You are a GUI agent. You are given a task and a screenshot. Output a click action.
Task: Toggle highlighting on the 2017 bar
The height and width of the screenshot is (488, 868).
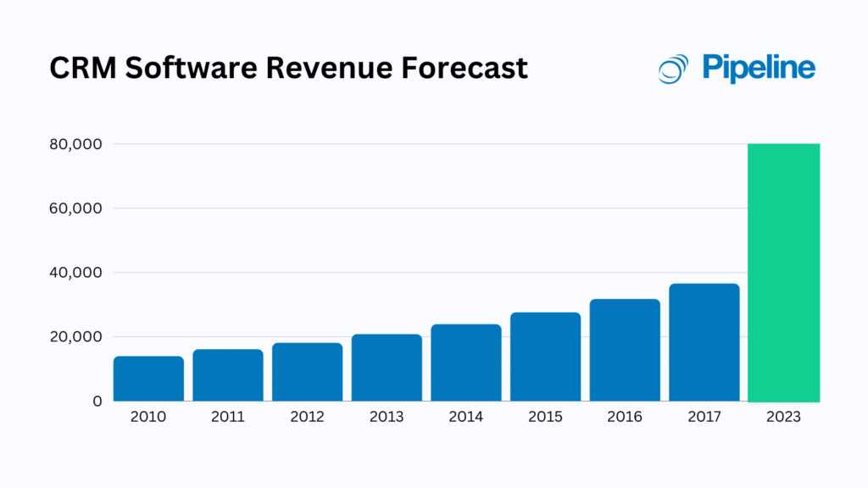click(x=704, y=343)
